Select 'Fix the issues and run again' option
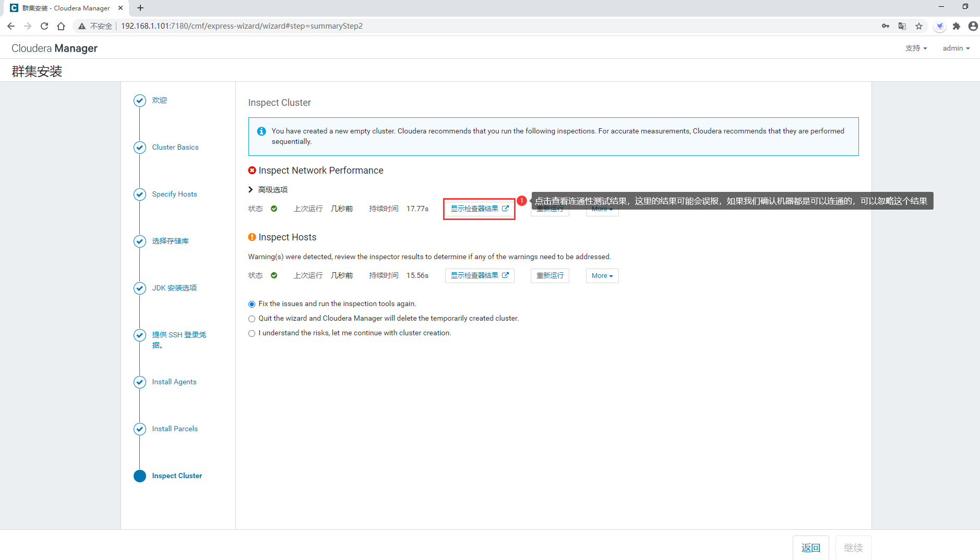Image resolution: width=980 pixels, height=560 pixels. point(252,304)
